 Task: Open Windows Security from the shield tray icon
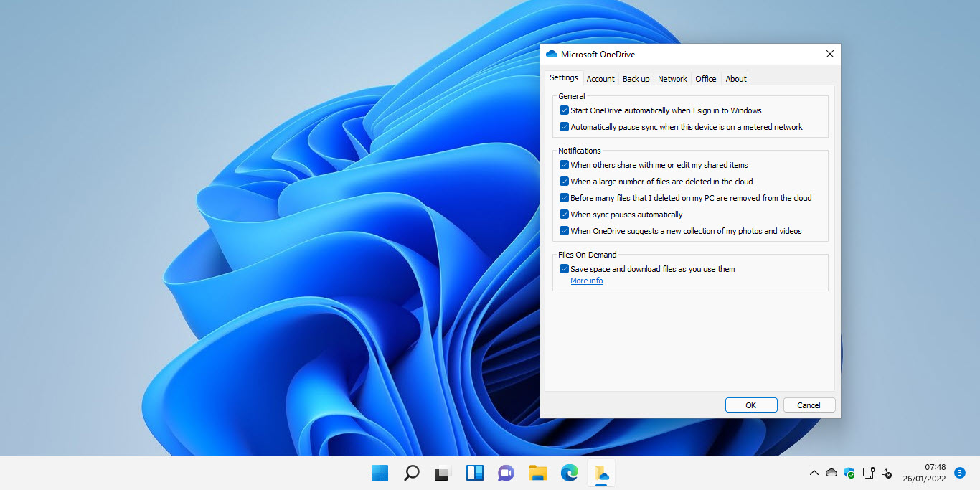click(x=849, y=473)
